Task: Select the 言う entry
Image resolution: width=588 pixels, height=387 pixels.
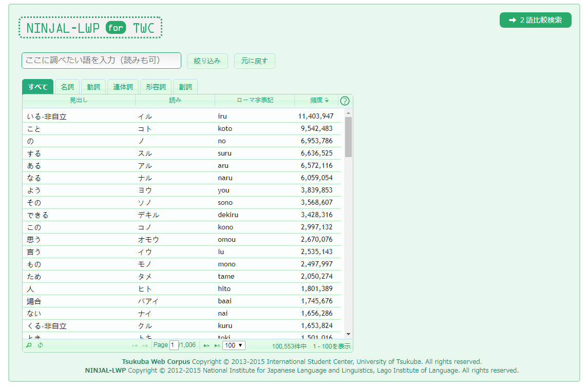Action: (181, 252)
